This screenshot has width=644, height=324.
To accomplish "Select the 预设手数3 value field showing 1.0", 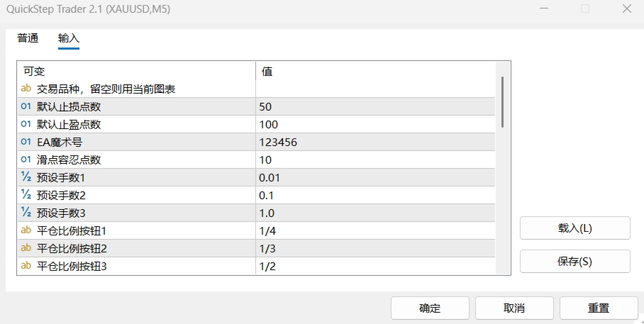I will (x=376, y=213).
